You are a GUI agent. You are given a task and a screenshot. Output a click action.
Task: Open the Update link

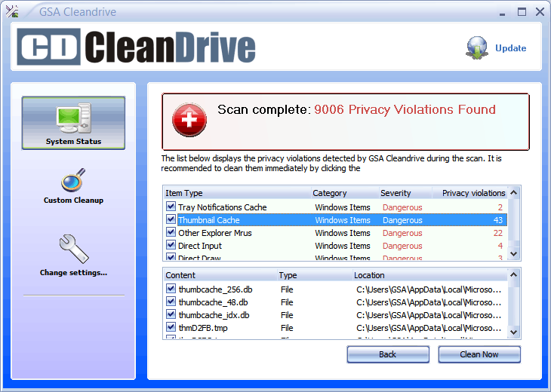510,48
